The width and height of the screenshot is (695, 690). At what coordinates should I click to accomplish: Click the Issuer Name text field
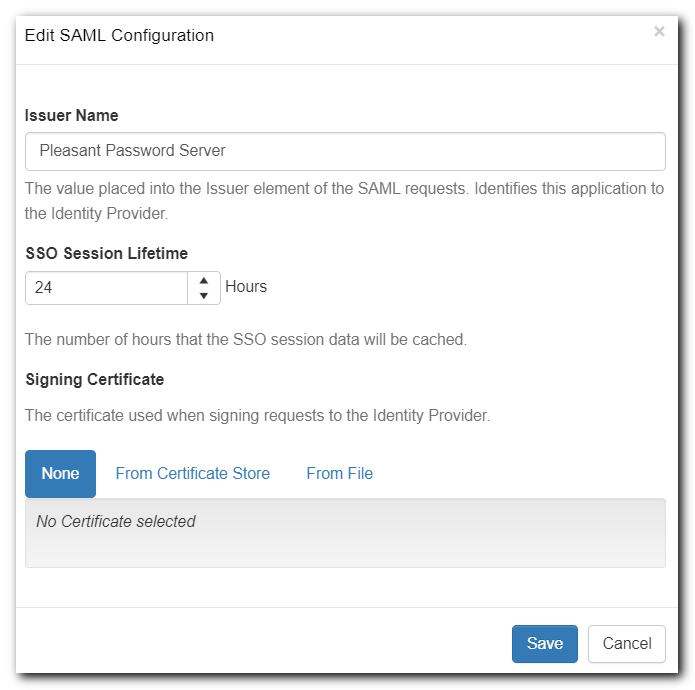pyautogui.click(x=345, y=151)
